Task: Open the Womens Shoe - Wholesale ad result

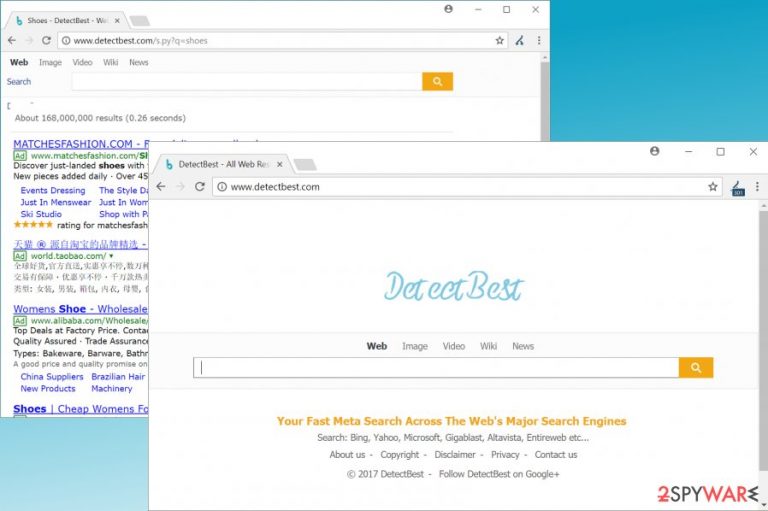Action: coord(80,309)
